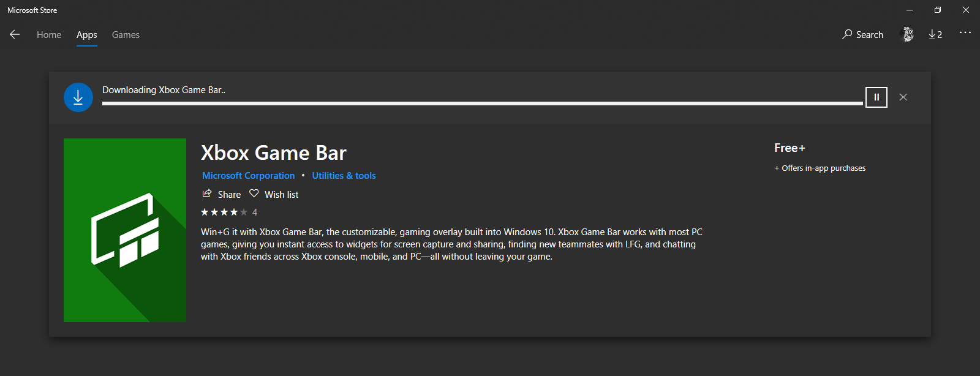Viewport: 980px width, 376px height.
Task: Close the Microsoft Store window
Action: click(x=966, y=10)
